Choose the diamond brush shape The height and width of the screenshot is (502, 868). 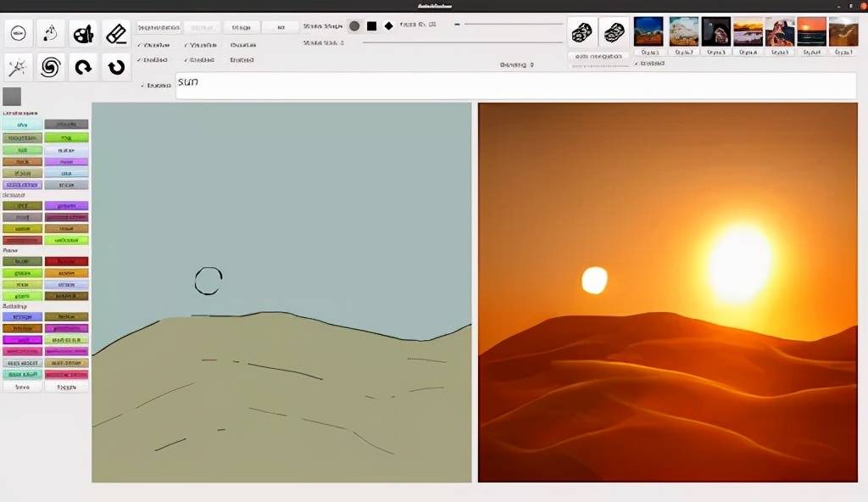coord(388,26)
